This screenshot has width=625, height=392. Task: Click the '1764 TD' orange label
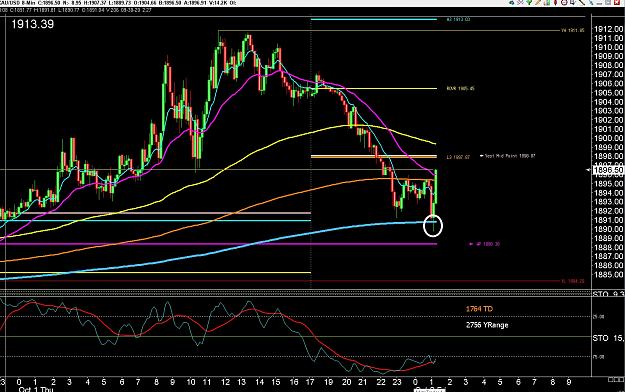(479, 309)
